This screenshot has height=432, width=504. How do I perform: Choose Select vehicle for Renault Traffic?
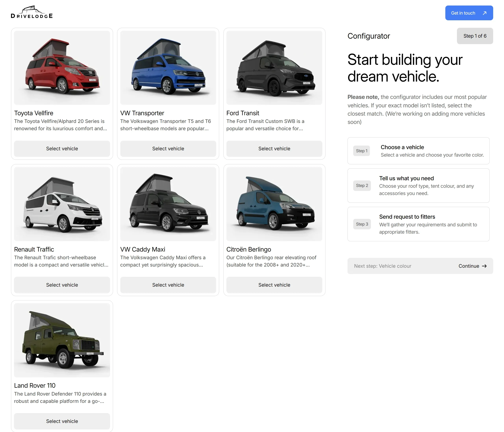pos(62,285)
